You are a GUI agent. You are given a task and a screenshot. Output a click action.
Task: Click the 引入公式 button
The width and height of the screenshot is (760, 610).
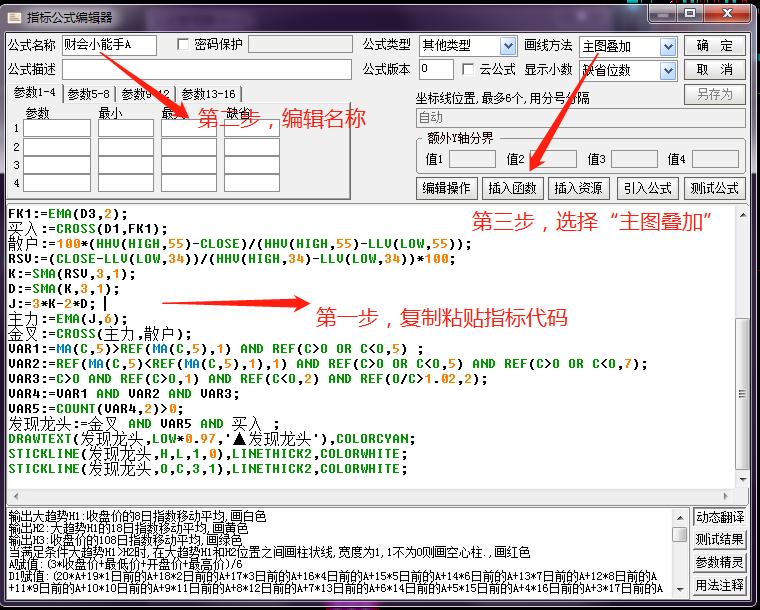click(648, 188)
